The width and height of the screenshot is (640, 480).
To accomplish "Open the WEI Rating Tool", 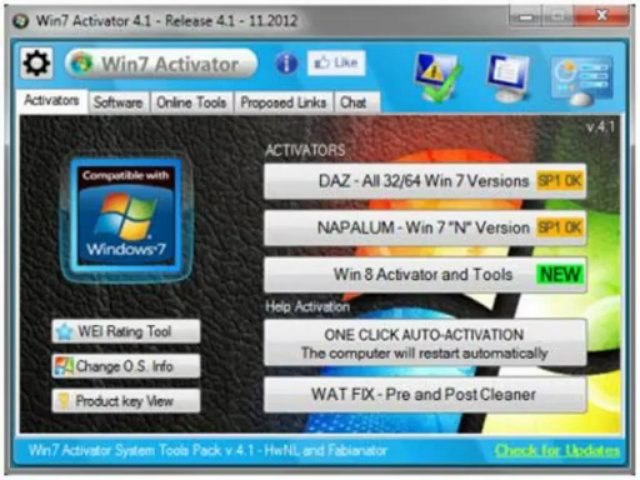I will (x=126, y=331).
